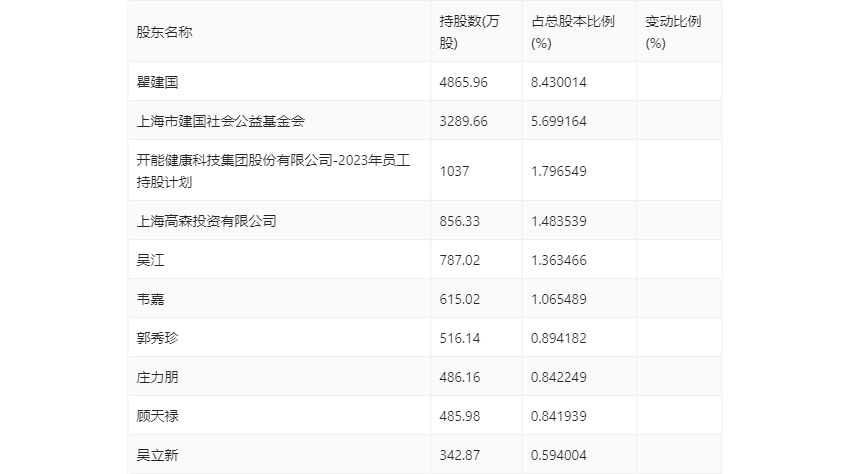This screenshot has width=850, height=474.
Task: Select shareholder name 吴江
Action: tap(150, 260)
